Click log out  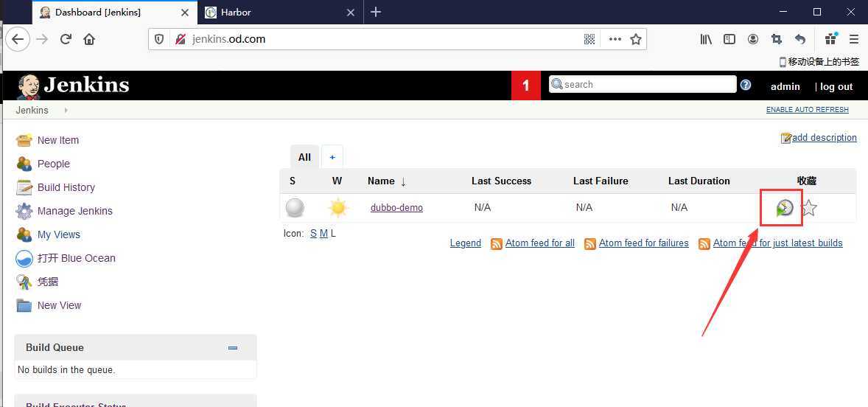tap(836, 86)
